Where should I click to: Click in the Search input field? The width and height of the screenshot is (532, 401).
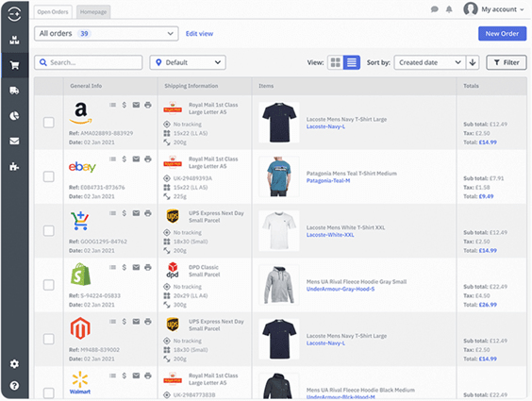[89, 62]
